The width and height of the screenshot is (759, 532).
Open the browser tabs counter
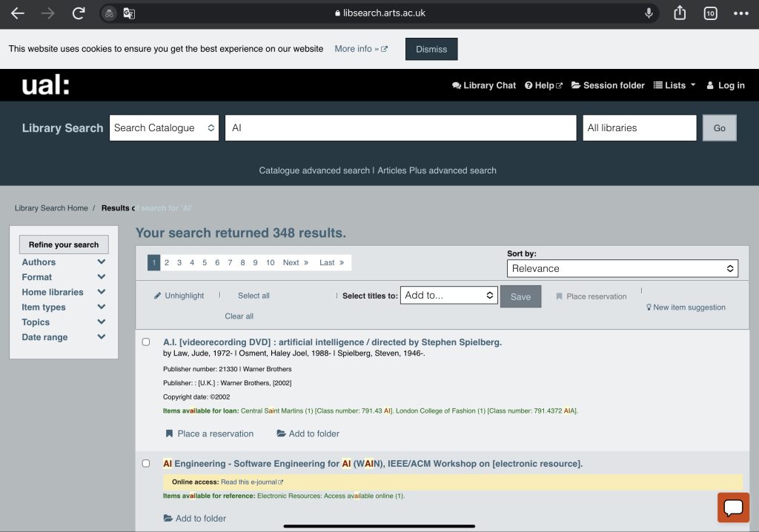point(710,13)
